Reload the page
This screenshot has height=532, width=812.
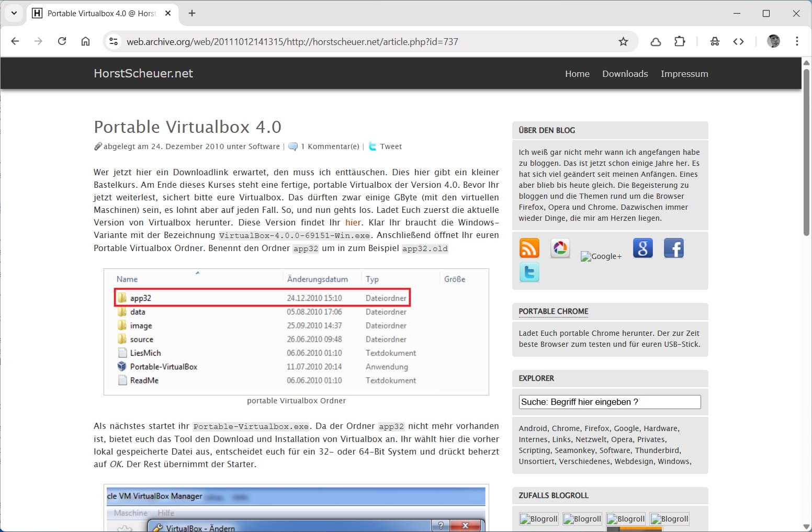(62, 41)
